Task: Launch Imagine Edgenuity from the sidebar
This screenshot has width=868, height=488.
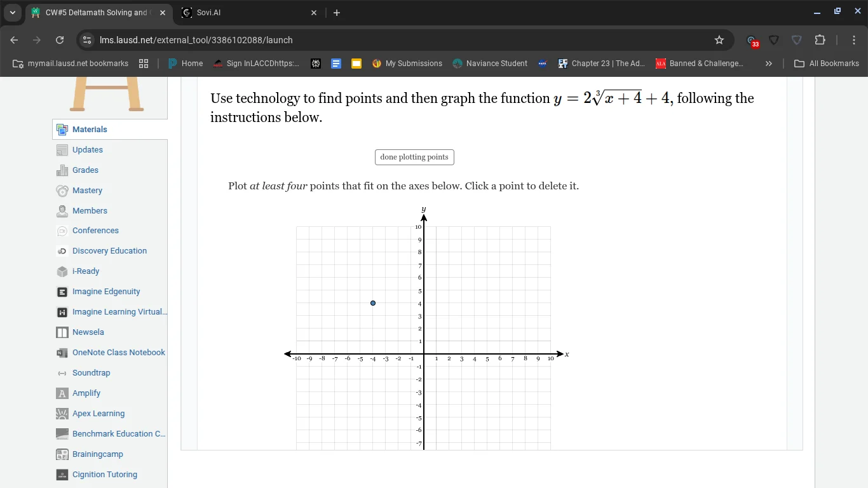Action: [x=106, y=291]
